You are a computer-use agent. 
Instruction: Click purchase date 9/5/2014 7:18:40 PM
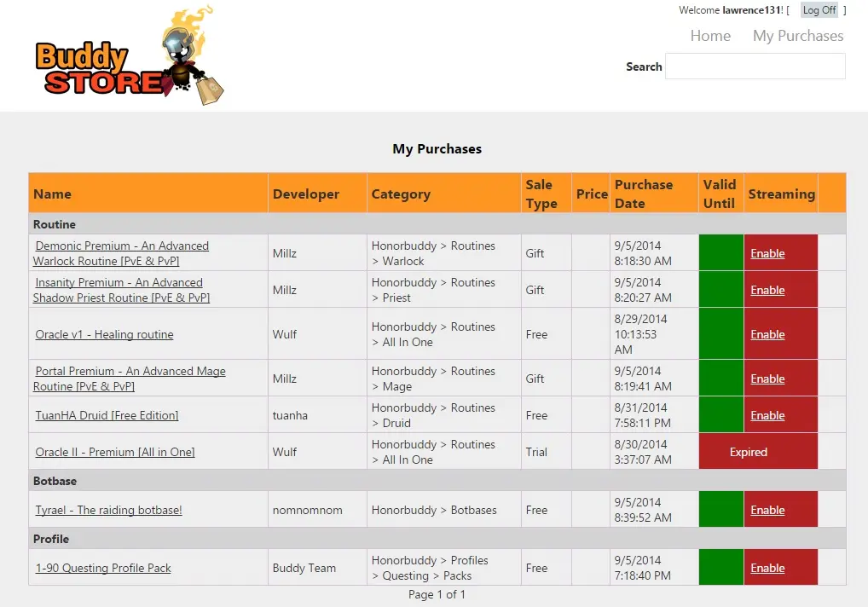point(643,569)
